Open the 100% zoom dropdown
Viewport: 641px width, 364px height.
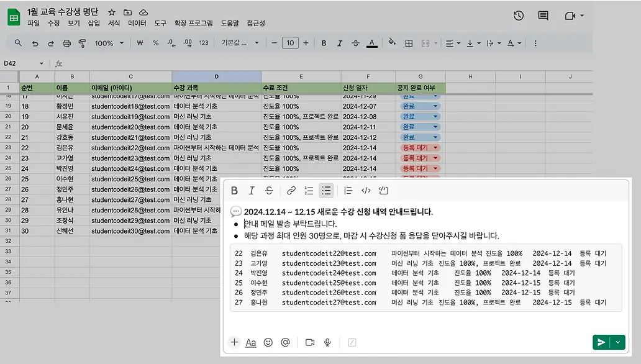[109, 43]
